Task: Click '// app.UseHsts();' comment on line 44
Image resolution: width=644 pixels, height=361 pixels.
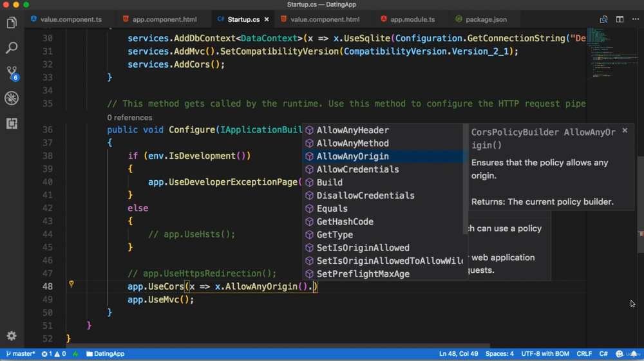Action: pyautogui.click(x=191, y=234)
